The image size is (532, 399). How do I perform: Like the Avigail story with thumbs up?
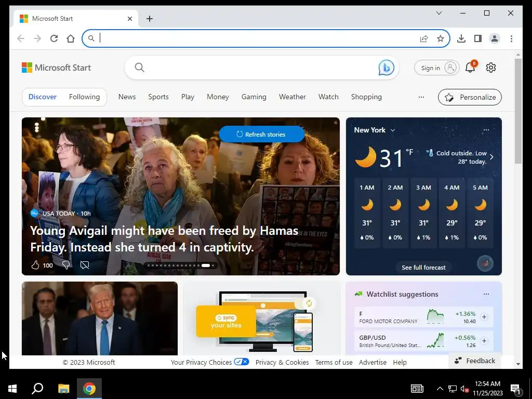(35, 265)
